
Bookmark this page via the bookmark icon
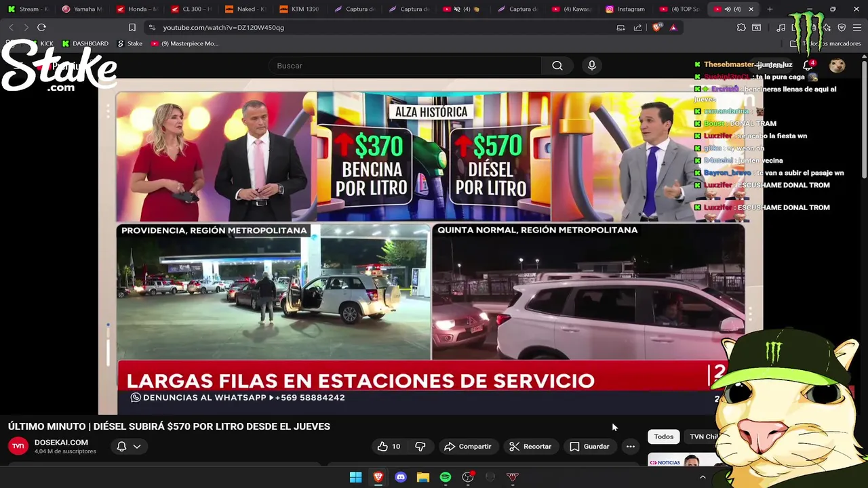132,28
